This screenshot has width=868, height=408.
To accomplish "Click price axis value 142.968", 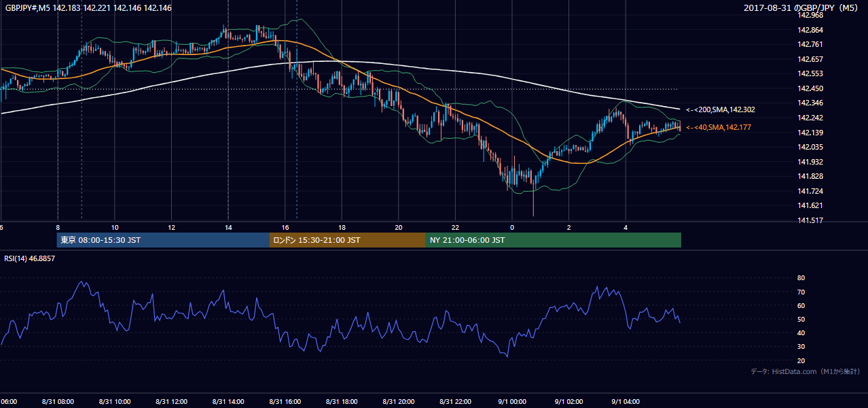I will (x=811, y=15).
